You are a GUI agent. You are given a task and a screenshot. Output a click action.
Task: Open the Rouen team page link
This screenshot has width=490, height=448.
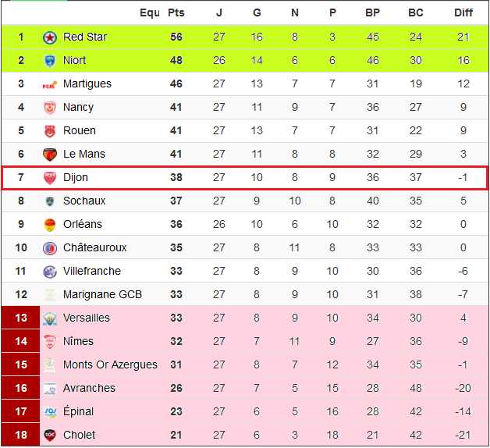click(80, 130)
